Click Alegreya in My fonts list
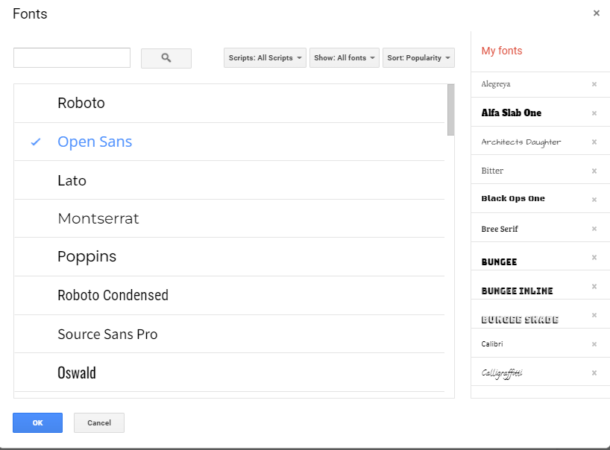610x450 pixels. tap(496, 84)
